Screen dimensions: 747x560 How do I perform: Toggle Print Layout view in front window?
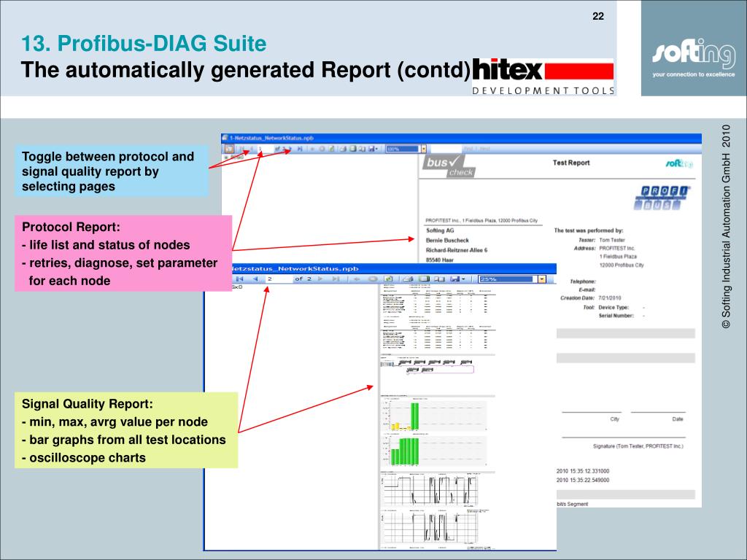click(x=424, y=279)
